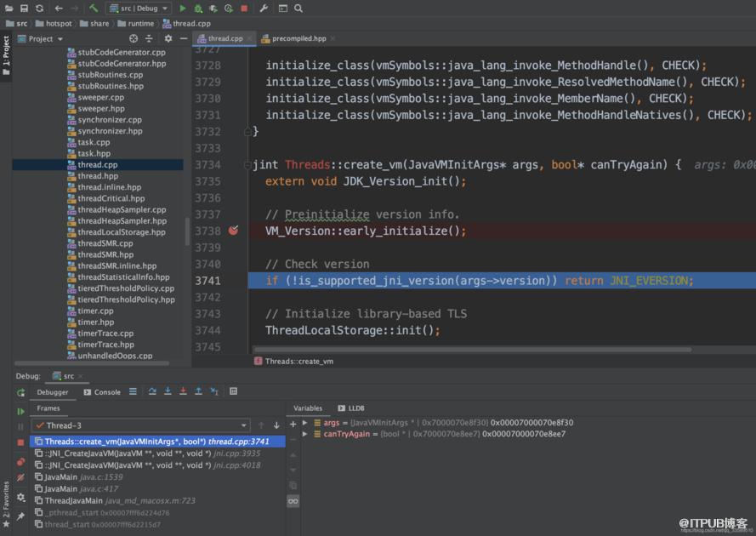Collapse all in the Project panel
This screenshot has width=756, height=536.
[149, 38]
